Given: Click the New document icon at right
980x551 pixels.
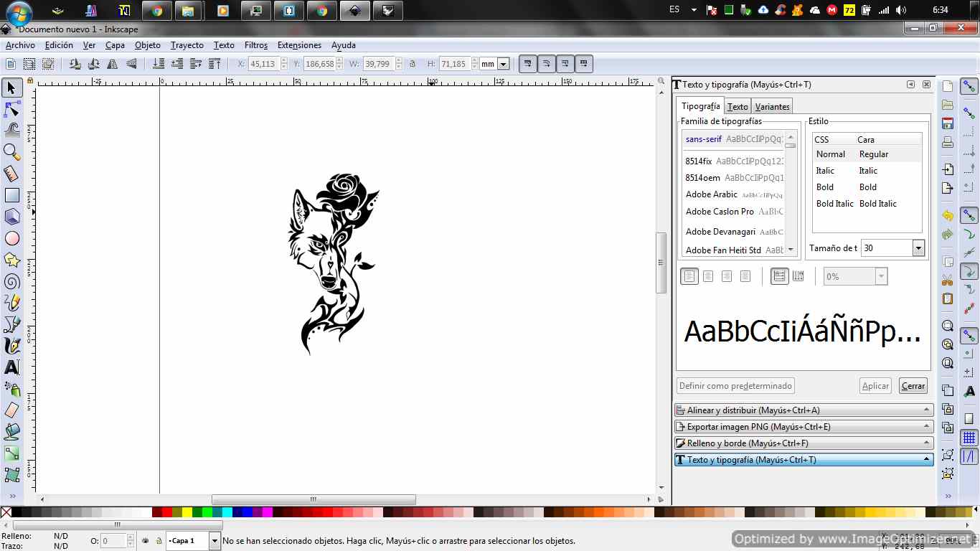Looking at the screenshot, I should (x=948, y=87).
